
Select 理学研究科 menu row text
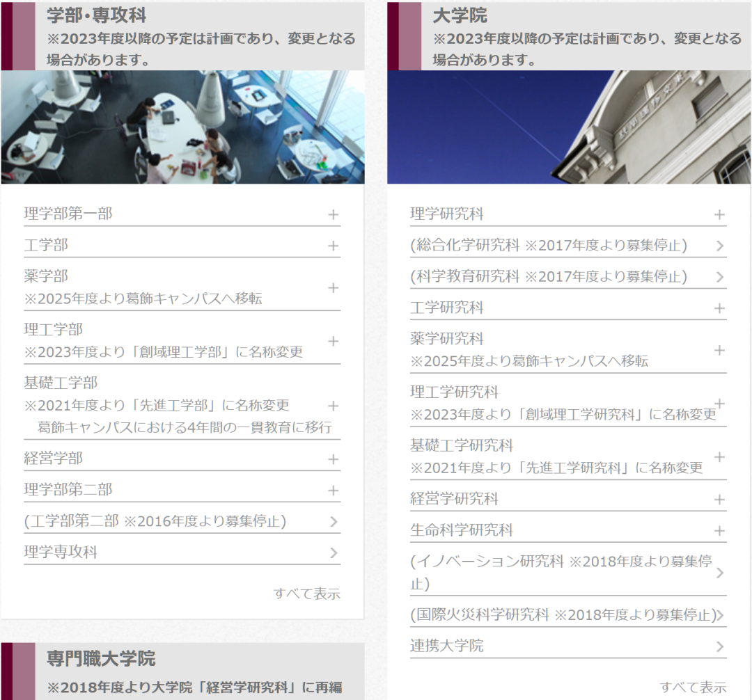446,214
